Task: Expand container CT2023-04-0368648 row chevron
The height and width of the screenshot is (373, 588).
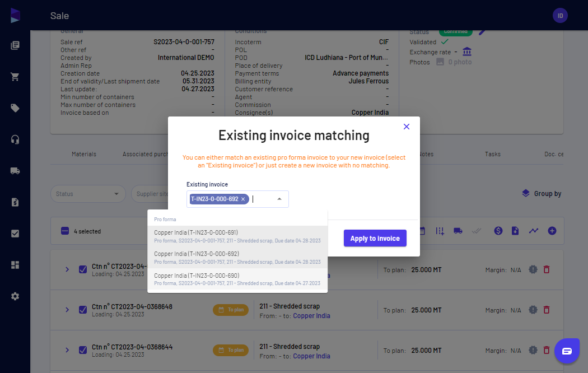Action: pyautogui.click(x=67, y=310)
